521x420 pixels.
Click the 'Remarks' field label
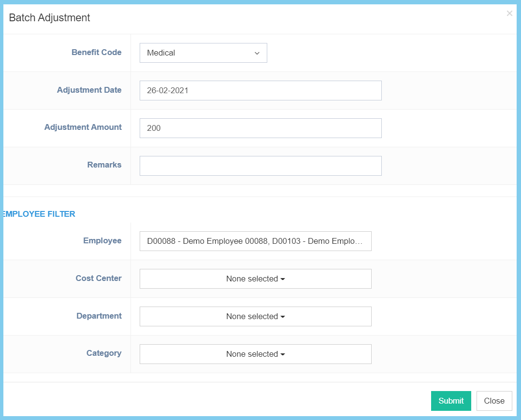pyautogui.click(x=104, y=165)
